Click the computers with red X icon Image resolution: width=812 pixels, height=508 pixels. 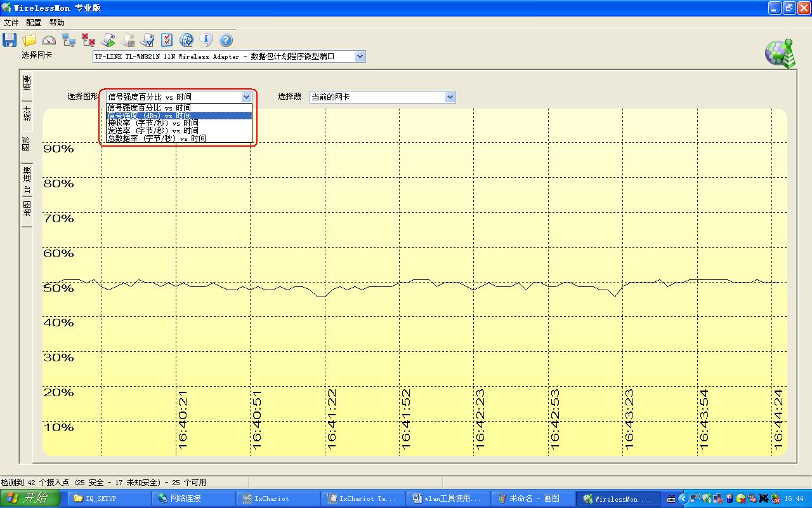click(88, 40)
